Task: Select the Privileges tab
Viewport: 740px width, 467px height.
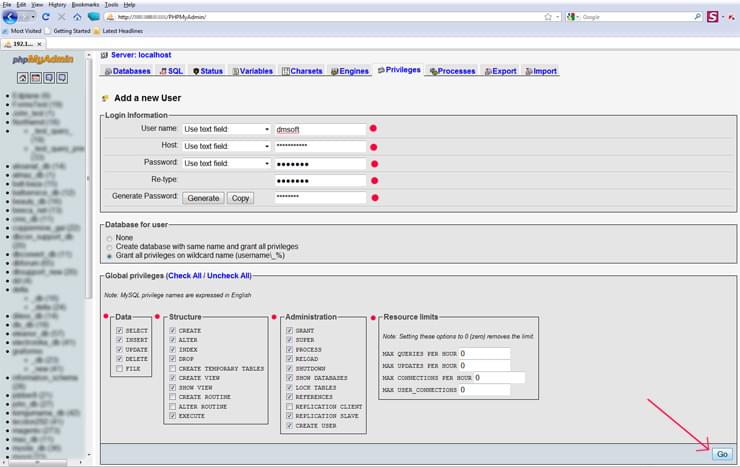Action: tap(399, 70)
